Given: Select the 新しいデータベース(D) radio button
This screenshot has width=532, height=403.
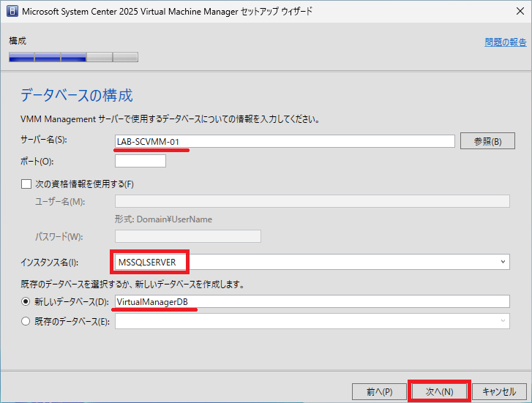Looking at the screenshot, I should tap(26, 301).
